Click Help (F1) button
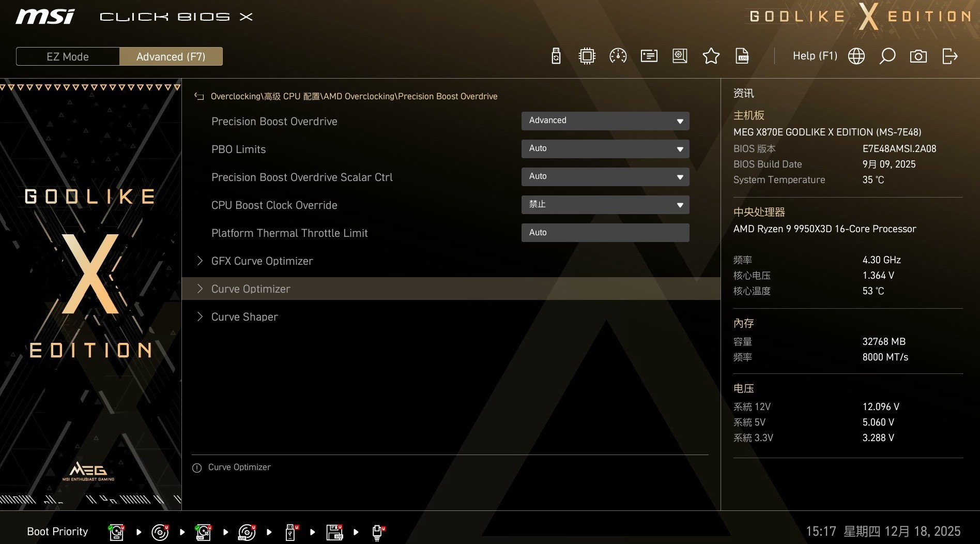 pos(815,56)
